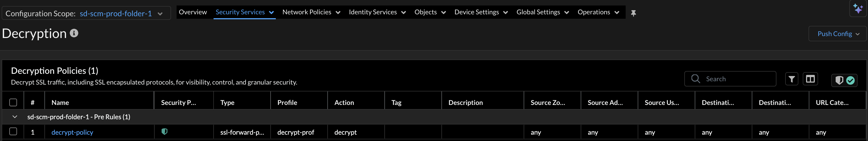This screenshot has width=868, height=141.
Task: Click the pin navigation icon
Action: (634, 13)
